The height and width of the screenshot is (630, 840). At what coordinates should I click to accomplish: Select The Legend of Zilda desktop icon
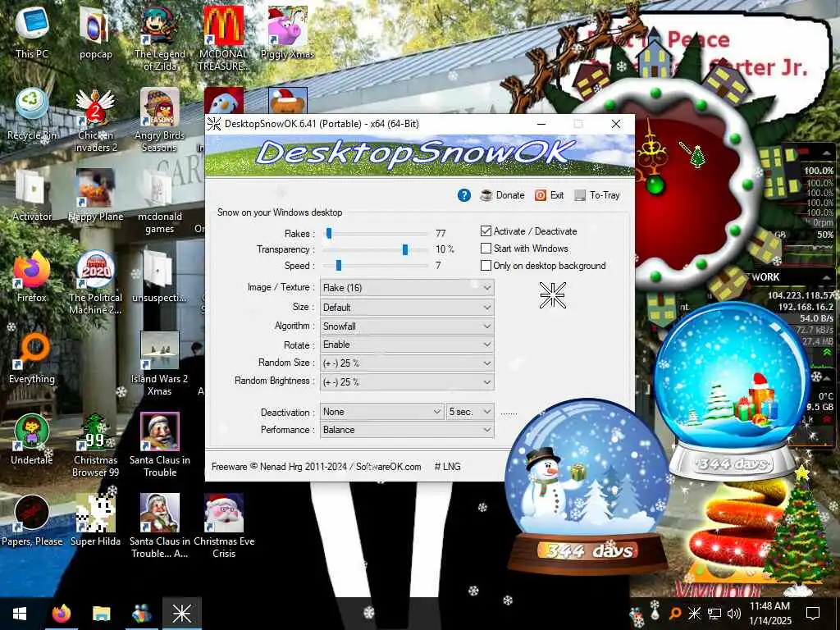pos(160,39)
